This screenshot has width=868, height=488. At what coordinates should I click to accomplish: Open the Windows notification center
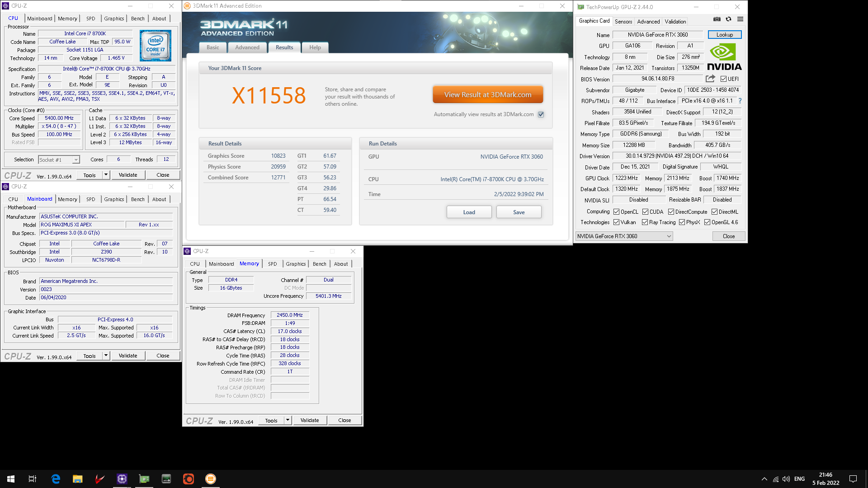pos(853,479)
